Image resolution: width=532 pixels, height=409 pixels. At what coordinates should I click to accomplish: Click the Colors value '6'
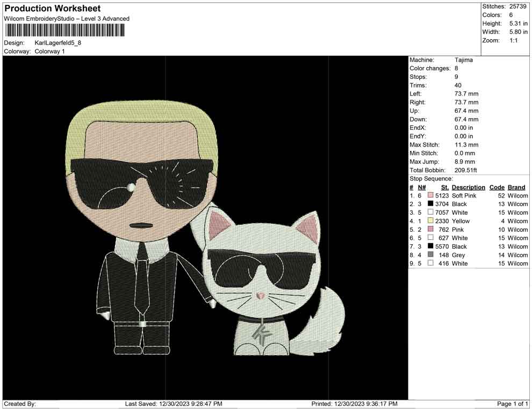click(511, 15)
